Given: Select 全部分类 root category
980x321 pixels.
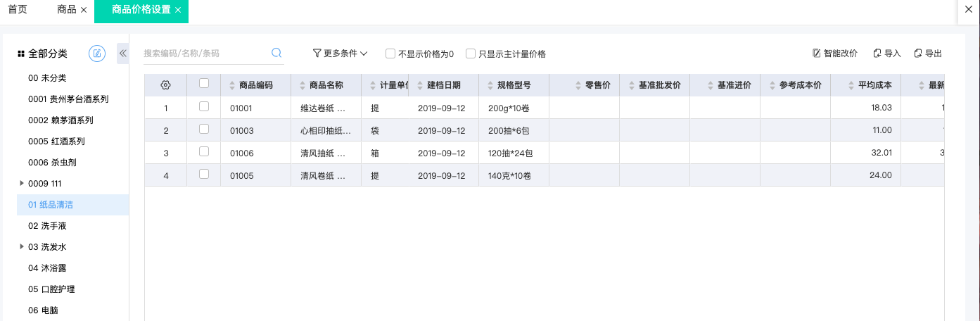Looking at the screenshot, I should (x=48, y=54).
